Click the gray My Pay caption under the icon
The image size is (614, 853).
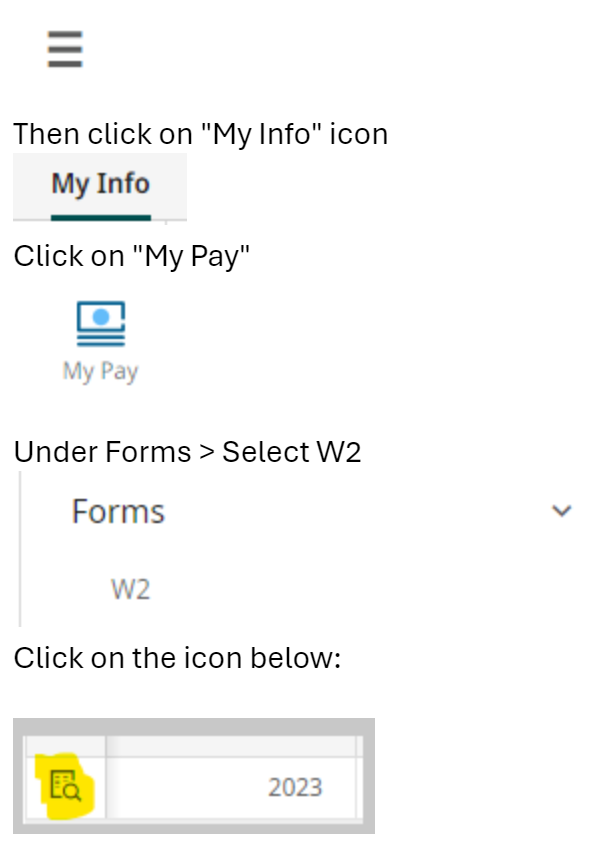[100, 372]
